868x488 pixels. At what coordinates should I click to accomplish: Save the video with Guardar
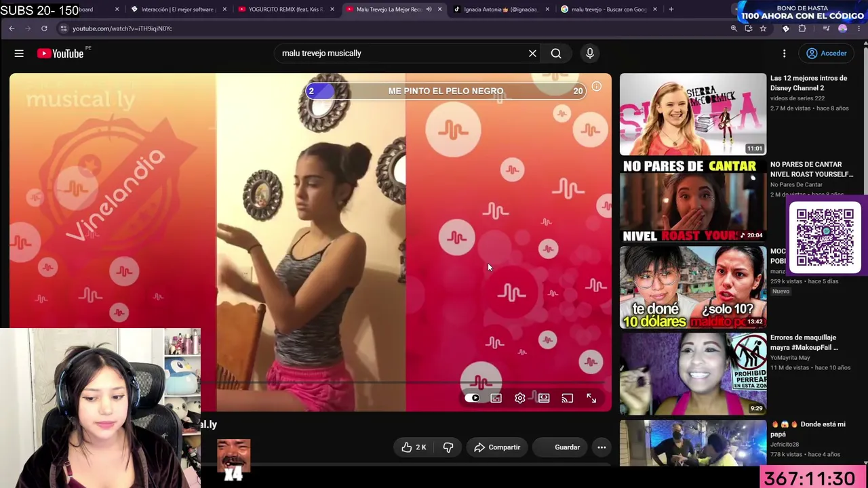pyautogui.click(x=561, y=447)
